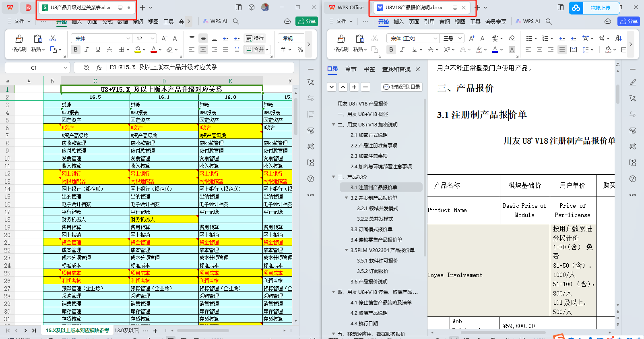Viewport: 644px width, 339px height.
Task: Click the sort icon in document toolbar
Action: click(x=619, y=38)
